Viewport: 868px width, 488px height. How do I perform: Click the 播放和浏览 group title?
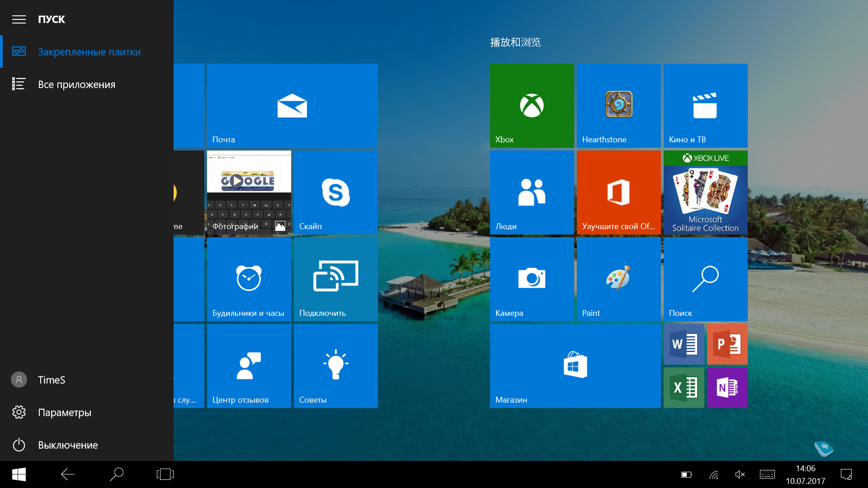515,42
